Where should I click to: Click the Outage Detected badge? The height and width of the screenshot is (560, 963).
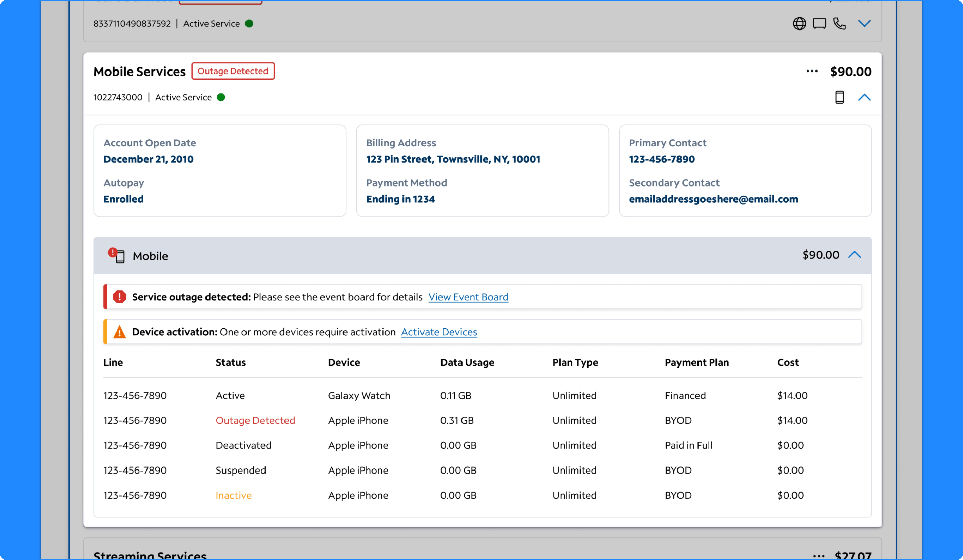(x=233, y=71)
